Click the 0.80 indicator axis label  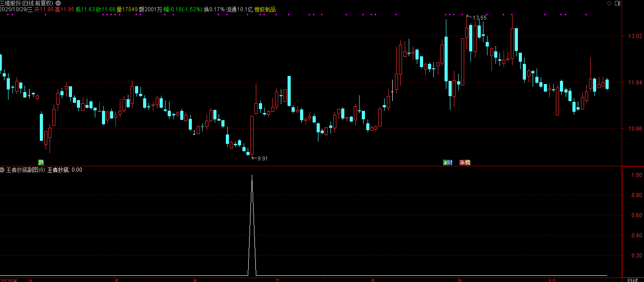[637, 195]
